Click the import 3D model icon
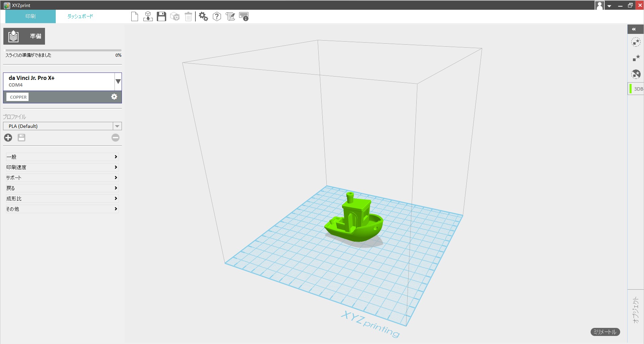 click(x=148, y=16)
